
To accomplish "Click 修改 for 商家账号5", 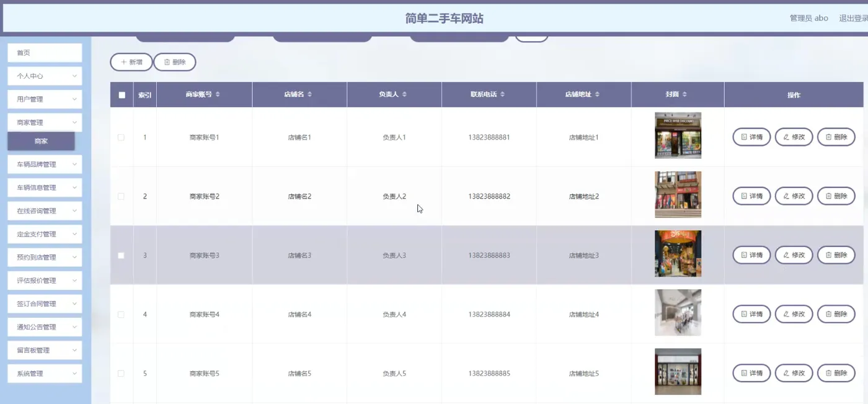I will pos(794,373).
